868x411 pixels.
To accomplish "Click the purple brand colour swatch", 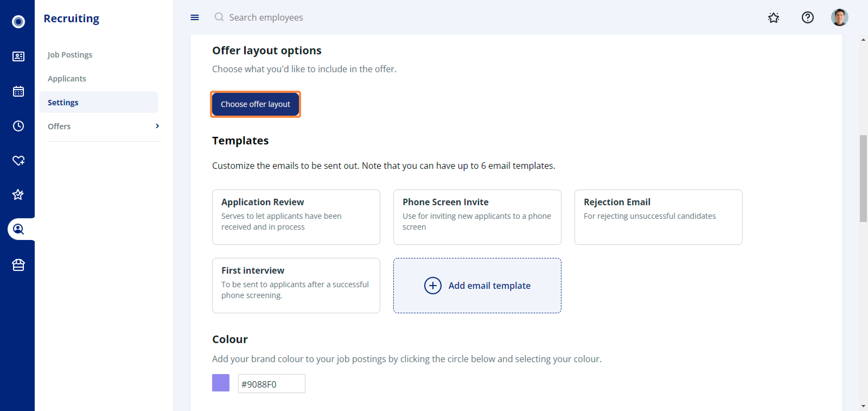I will 221,383.
